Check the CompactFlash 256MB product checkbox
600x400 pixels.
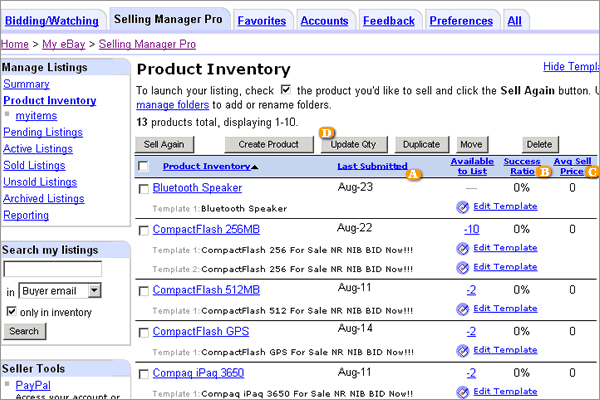coord(143,230)
